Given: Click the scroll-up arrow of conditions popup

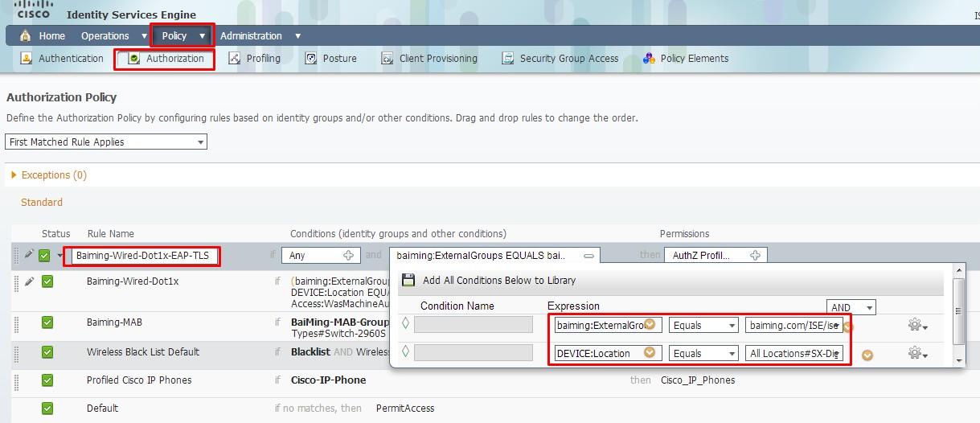Looking at the screenshot, I should tap(958, 272).
